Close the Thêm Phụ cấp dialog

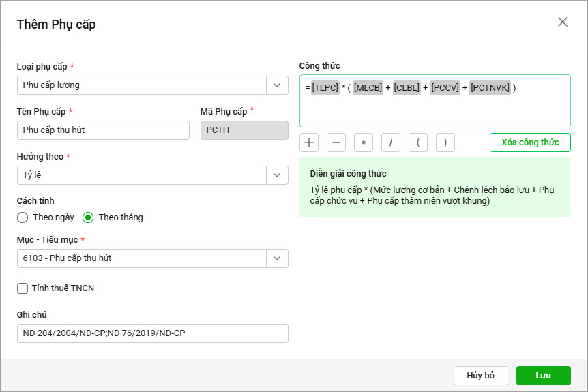[x=563, y=22]
